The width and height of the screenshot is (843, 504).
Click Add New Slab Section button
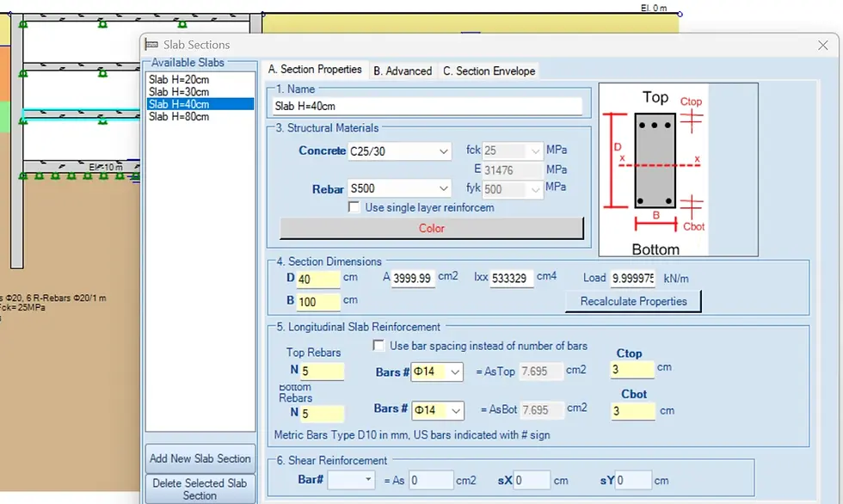coord(200,459)
